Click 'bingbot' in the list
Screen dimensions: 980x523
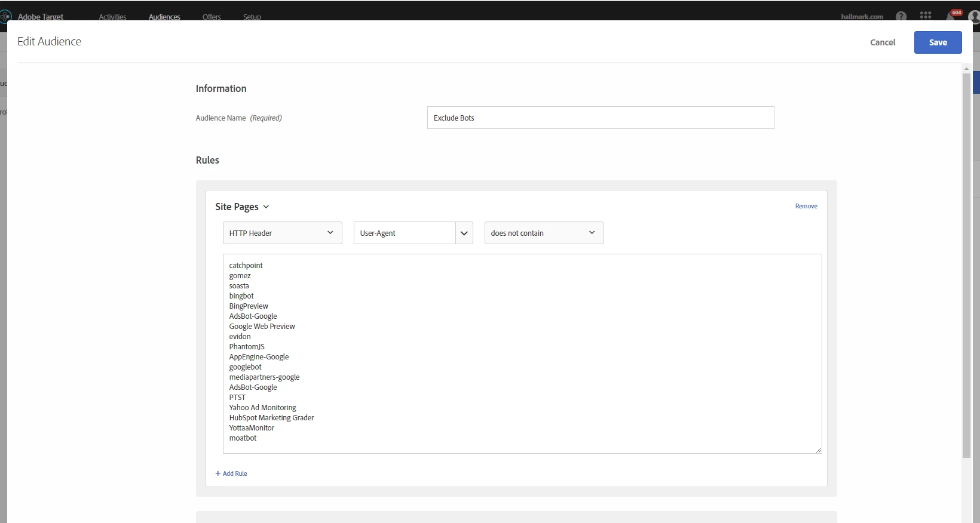pyautogui.click(x=241, y=296)
